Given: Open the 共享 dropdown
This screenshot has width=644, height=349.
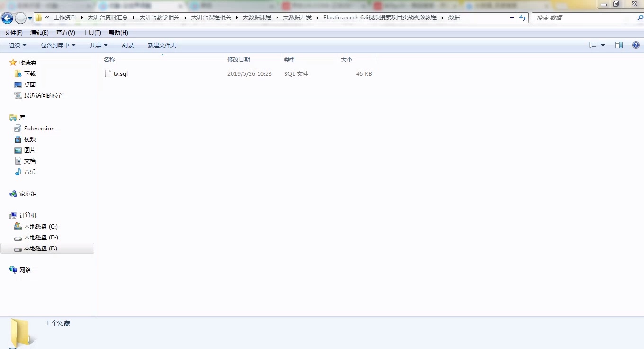Looking at the screenshot, I should pyautogui.click(x=98, y=45).
